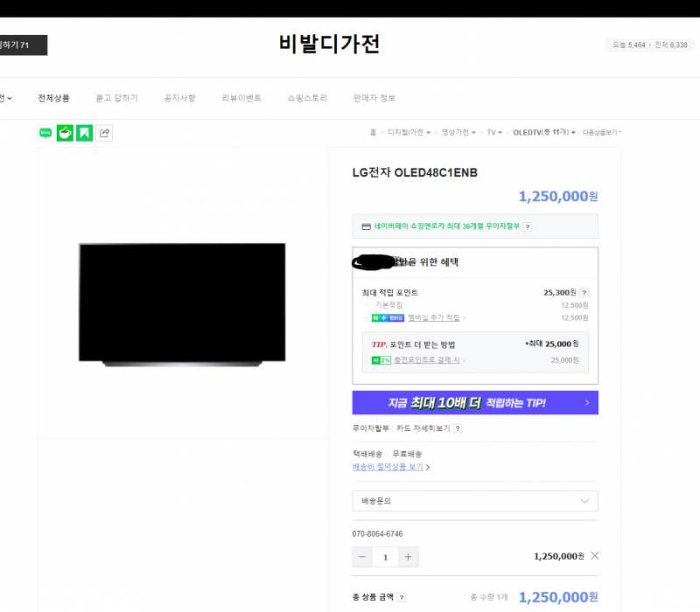Open the 배송문의 dropdown
The image size is (700, 612).
point(475,501)
